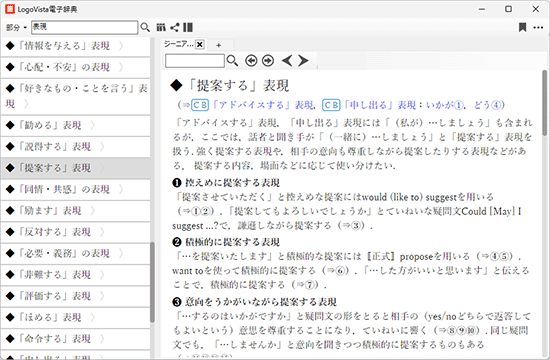Screen dimensions: 550x360
Task: Add a new tab with plus button
Action: pyautogui.click(x=219, y=45)
